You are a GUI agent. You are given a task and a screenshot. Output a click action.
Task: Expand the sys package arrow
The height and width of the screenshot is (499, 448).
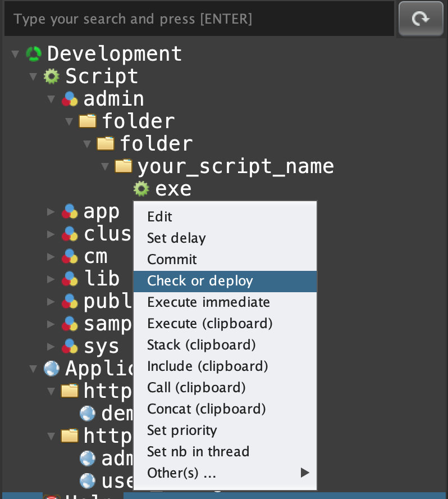(x=51, y=346)
